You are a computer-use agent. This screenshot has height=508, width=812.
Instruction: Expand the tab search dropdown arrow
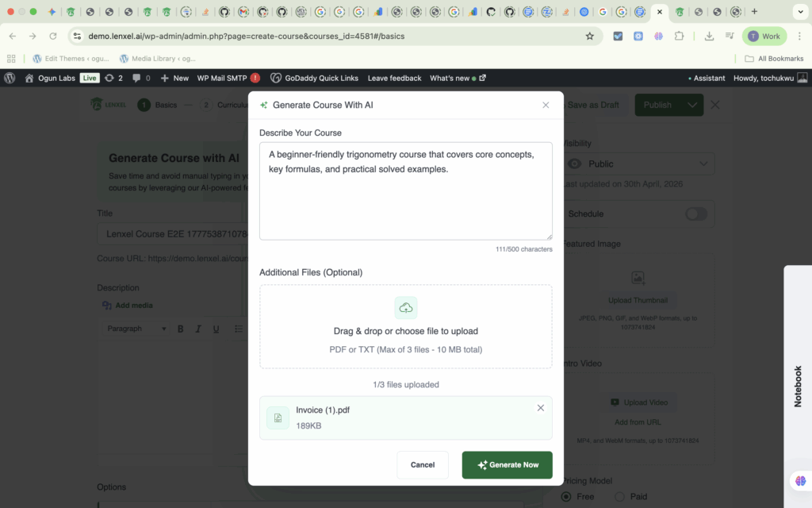click(x=801, y=11)
